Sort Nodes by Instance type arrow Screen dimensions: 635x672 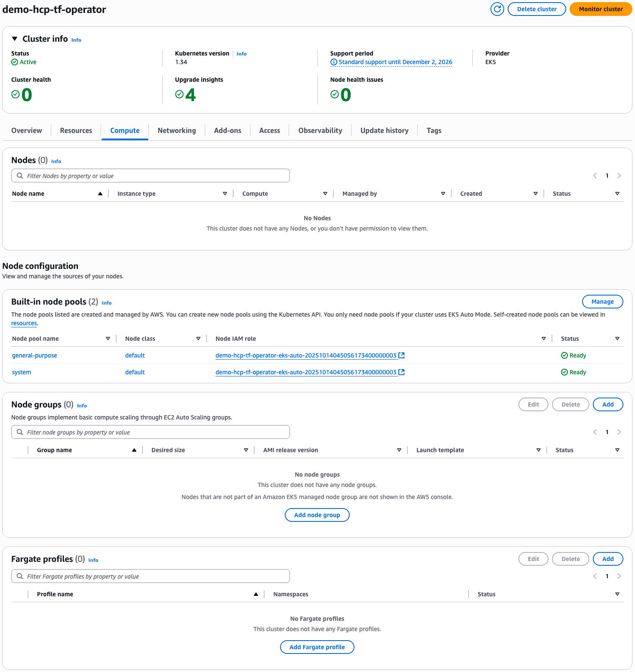(225, 194)
